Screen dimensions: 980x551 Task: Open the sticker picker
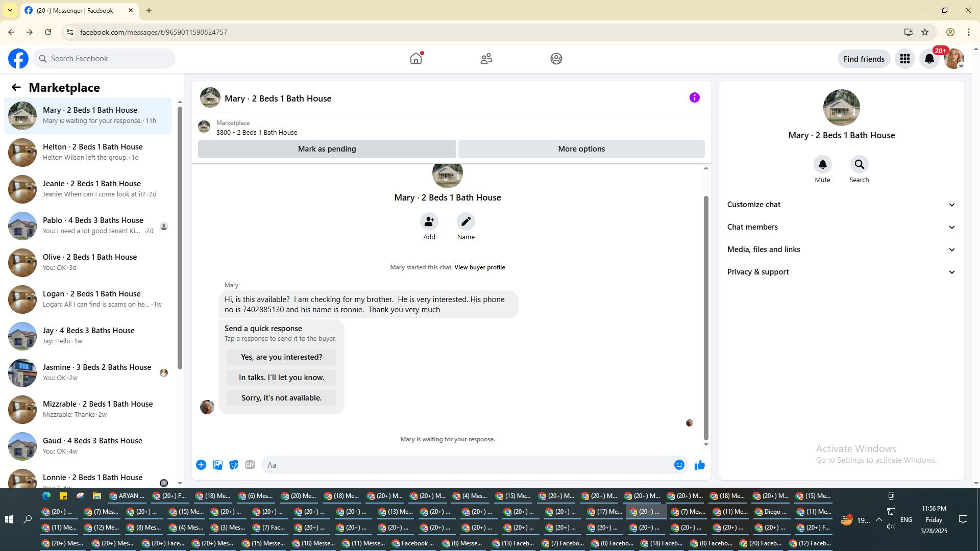coord(234,465)
